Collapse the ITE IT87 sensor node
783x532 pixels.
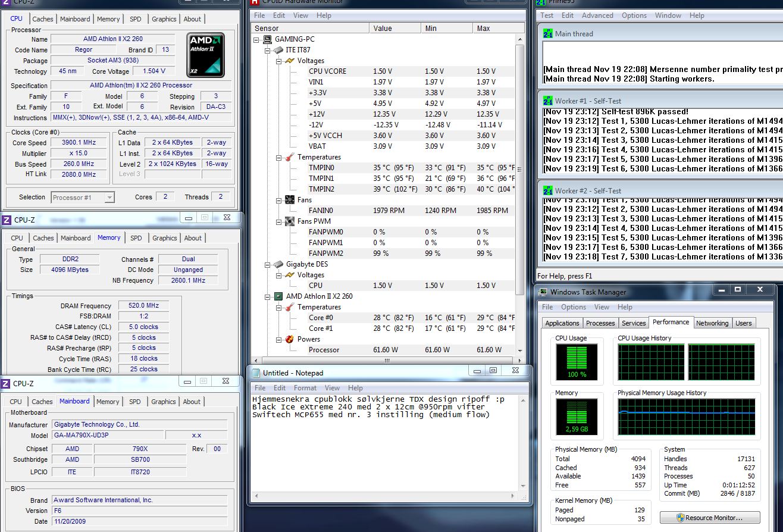[x=268, y=50]
